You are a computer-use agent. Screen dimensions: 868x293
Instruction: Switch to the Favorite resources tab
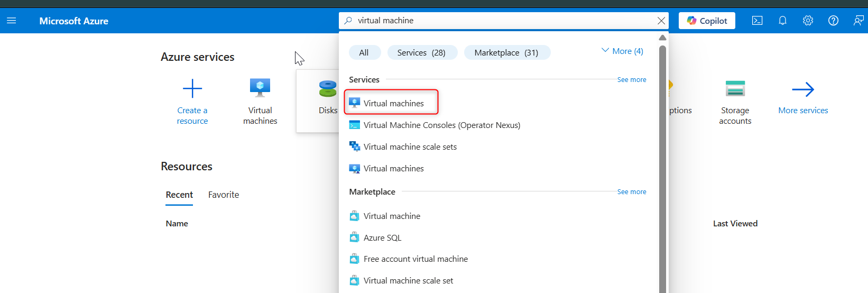(x=224, y=195)
